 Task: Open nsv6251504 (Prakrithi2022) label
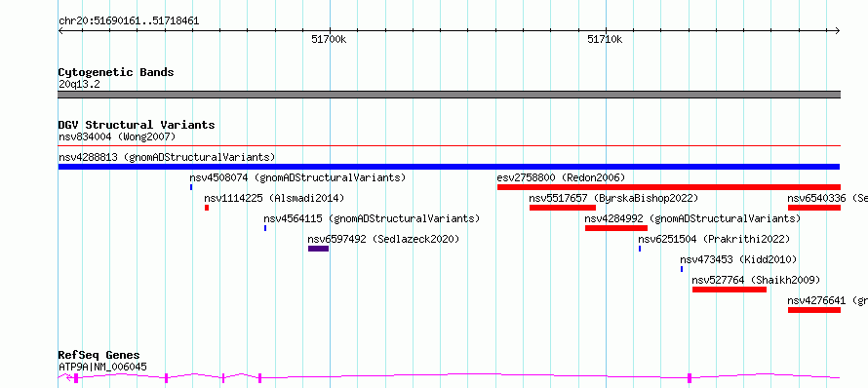tap(714, 239)
